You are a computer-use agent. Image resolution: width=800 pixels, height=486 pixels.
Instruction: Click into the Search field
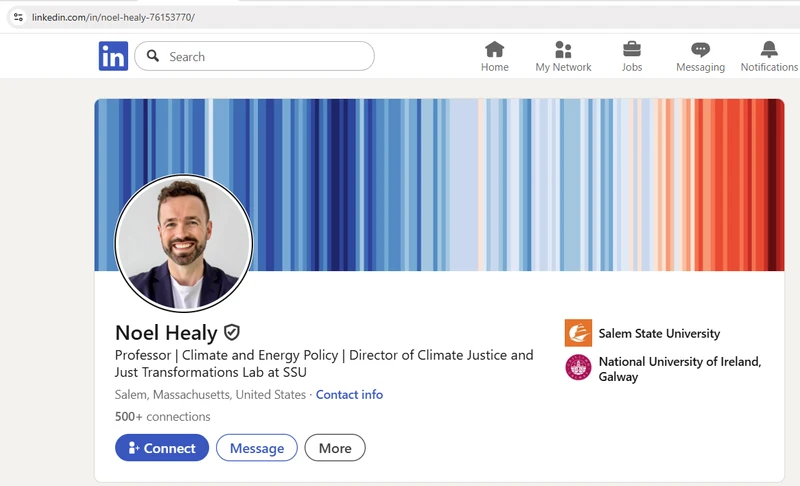(265, 56)
